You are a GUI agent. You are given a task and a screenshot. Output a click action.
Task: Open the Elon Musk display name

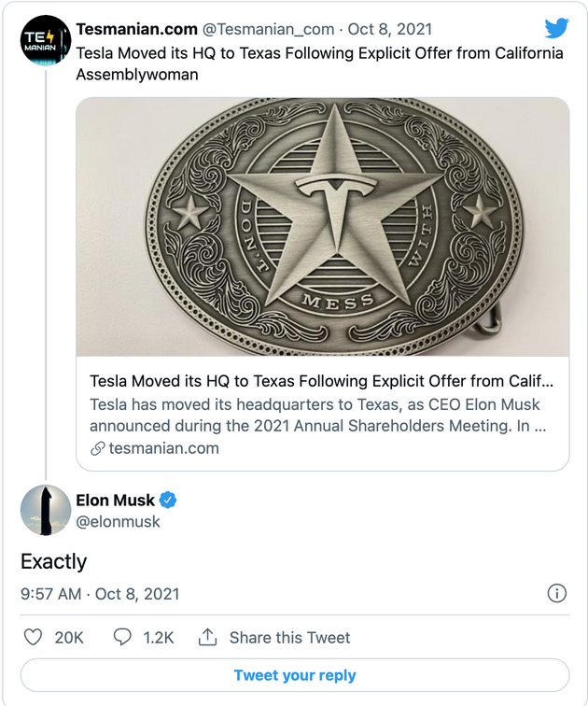click(115, 501)
